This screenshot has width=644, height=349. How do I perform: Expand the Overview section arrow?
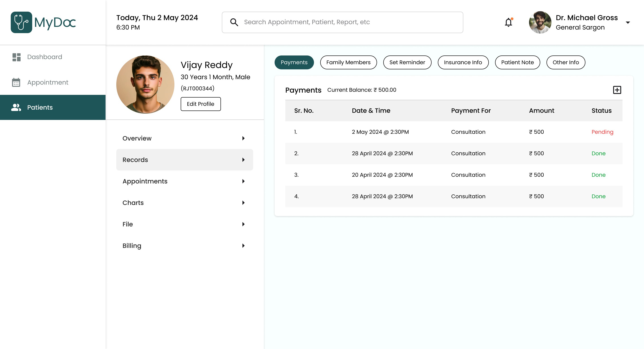(x=243, y=138)
